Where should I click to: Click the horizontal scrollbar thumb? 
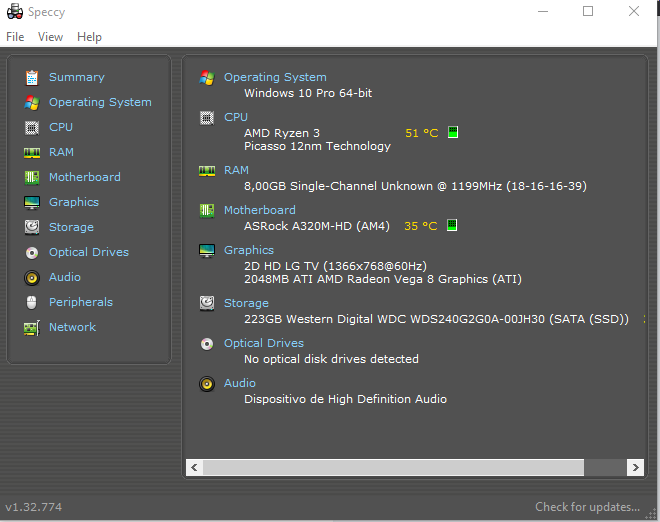[x=394, y=467]
